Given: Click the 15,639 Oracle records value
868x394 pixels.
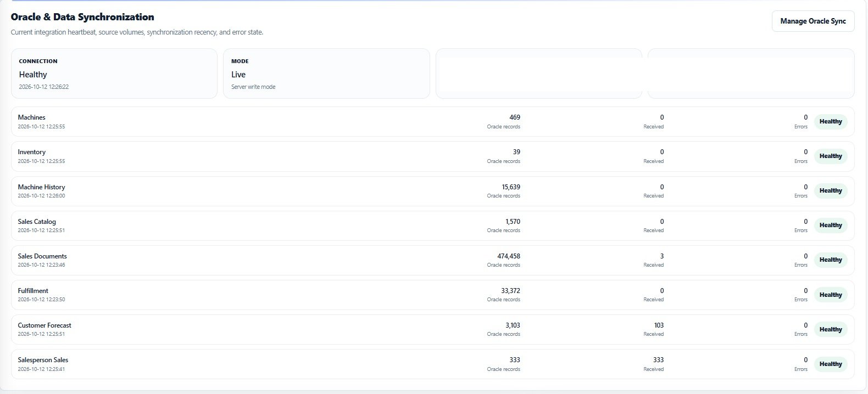Looking at the screenshot, I should pos(511,187).
